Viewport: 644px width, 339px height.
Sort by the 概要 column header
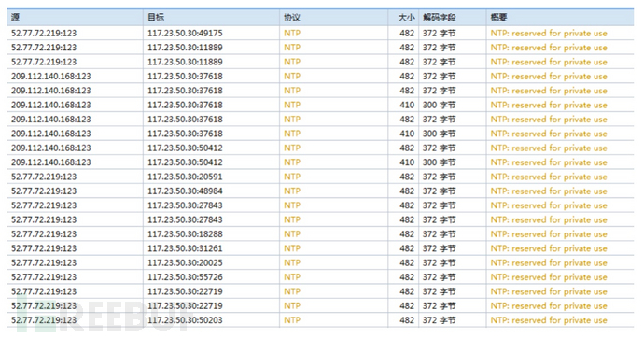point(560,17)
